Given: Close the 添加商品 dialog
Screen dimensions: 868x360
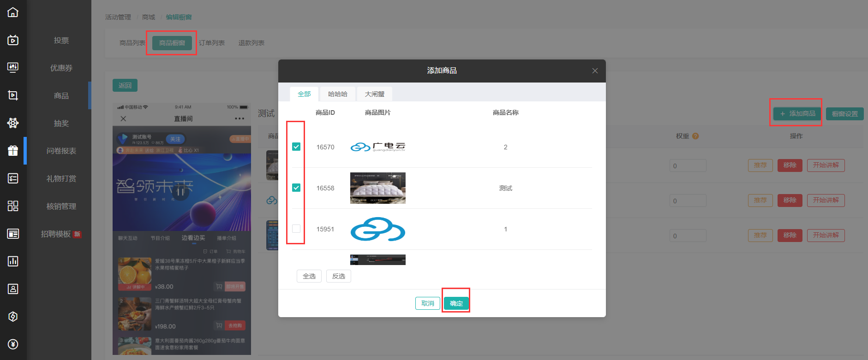Looking at the screenshot, I should point(595,71).
